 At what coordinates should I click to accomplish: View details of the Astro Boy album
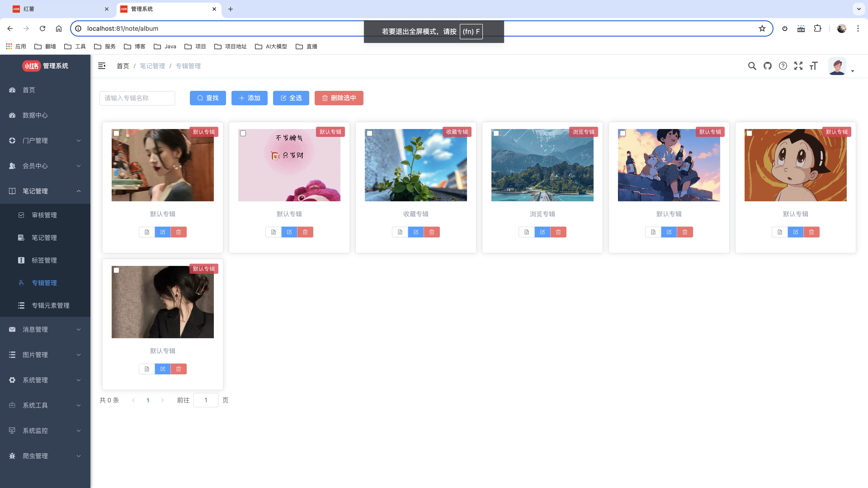point(780,232)
